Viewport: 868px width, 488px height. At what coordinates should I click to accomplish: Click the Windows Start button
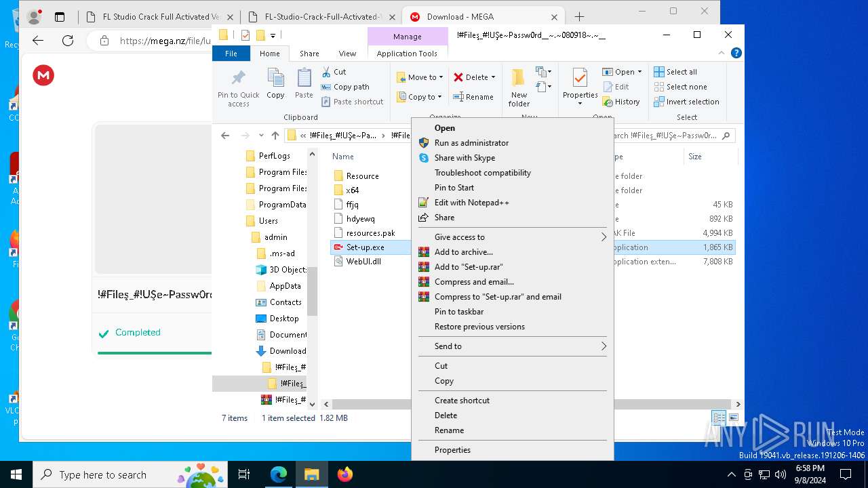16,474
